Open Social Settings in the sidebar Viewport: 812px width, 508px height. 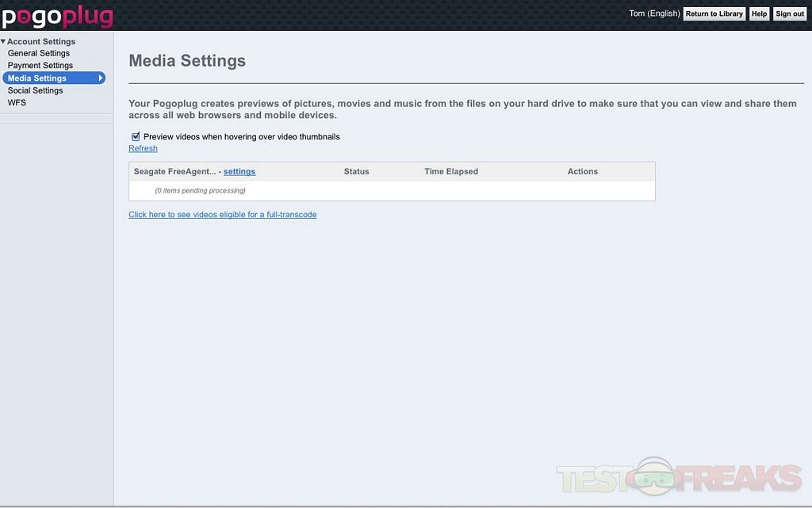coord(36,90)
